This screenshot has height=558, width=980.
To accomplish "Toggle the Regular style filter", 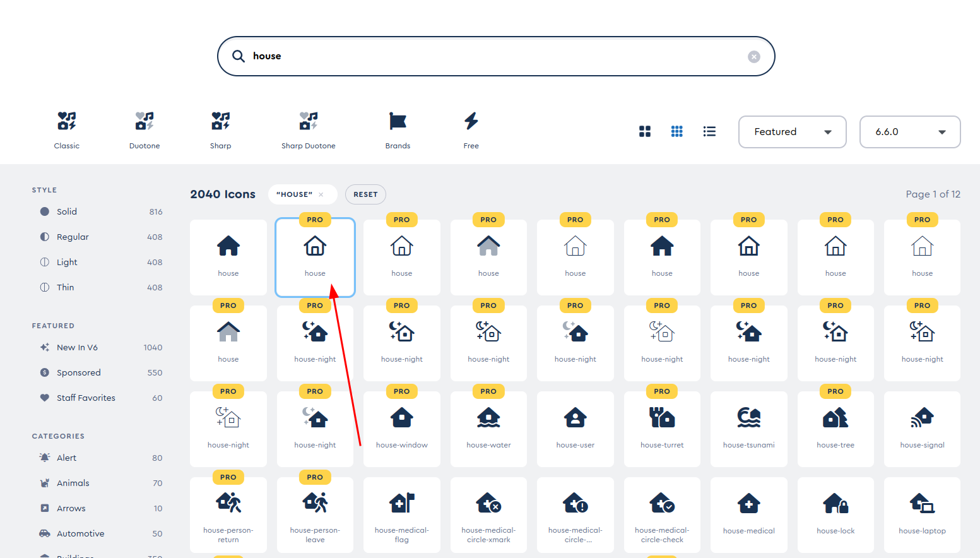I will click(73, 237).
